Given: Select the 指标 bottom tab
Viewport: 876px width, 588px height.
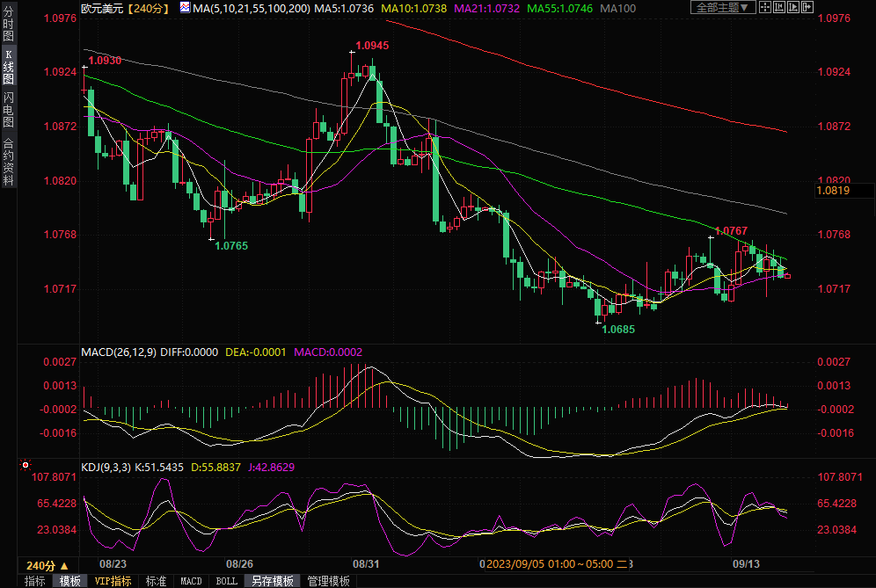Looking at the screenshot, I should 34,581.
